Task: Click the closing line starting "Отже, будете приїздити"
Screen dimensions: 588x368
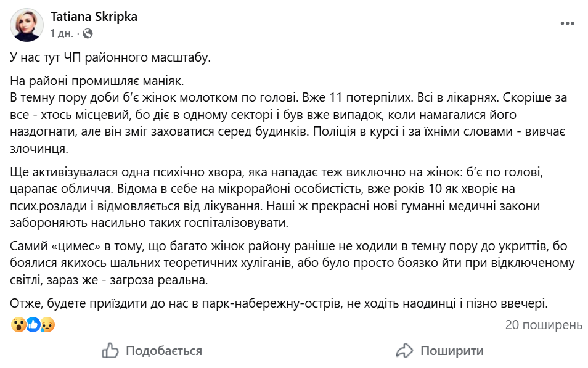Action: (279, 303)
